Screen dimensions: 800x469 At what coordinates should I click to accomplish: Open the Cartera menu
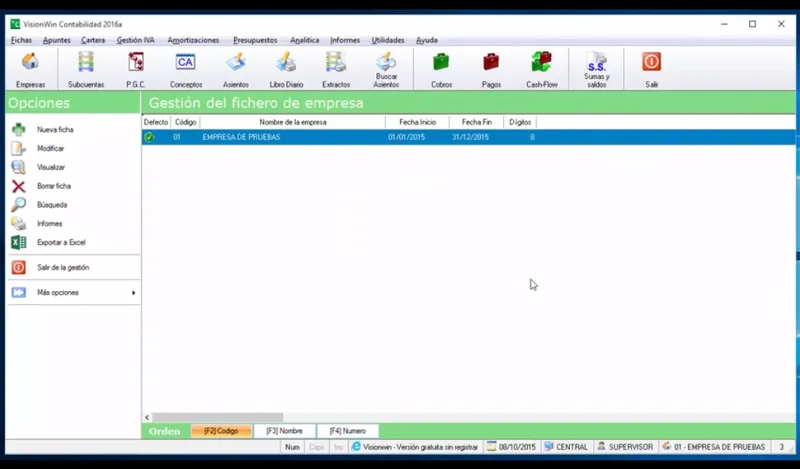(x=93, y=40)
